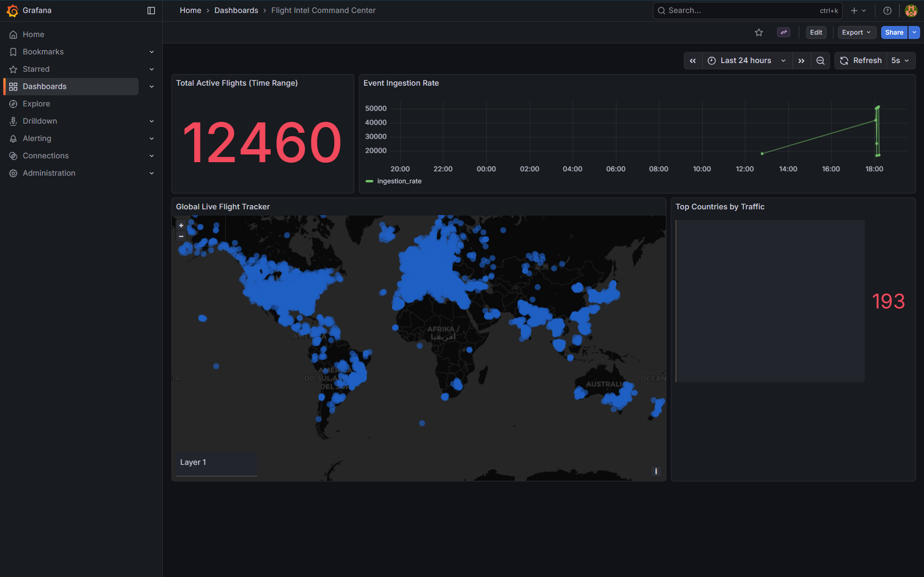Expand the Administration section chevron
924x577 pixels.
pos(152,173)
